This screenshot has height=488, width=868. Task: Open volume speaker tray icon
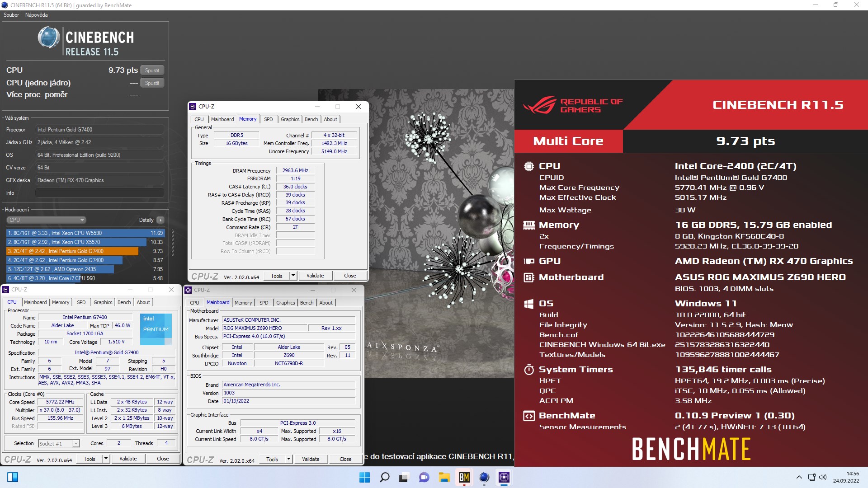tap(823, 477)
